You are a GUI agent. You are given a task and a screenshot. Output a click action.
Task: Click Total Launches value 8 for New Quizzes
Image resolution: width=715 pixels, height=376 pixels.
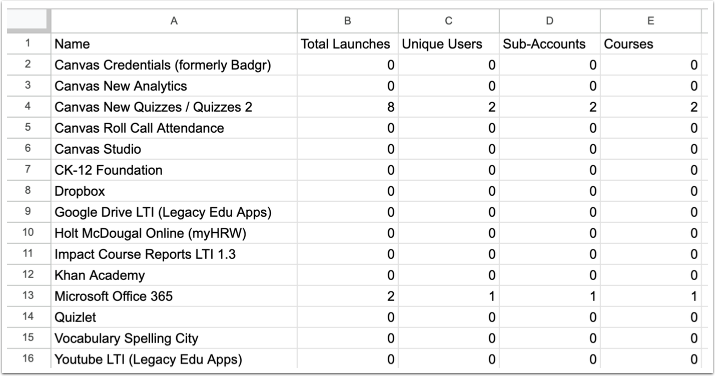pyautogui.click(x=347, y=107)
